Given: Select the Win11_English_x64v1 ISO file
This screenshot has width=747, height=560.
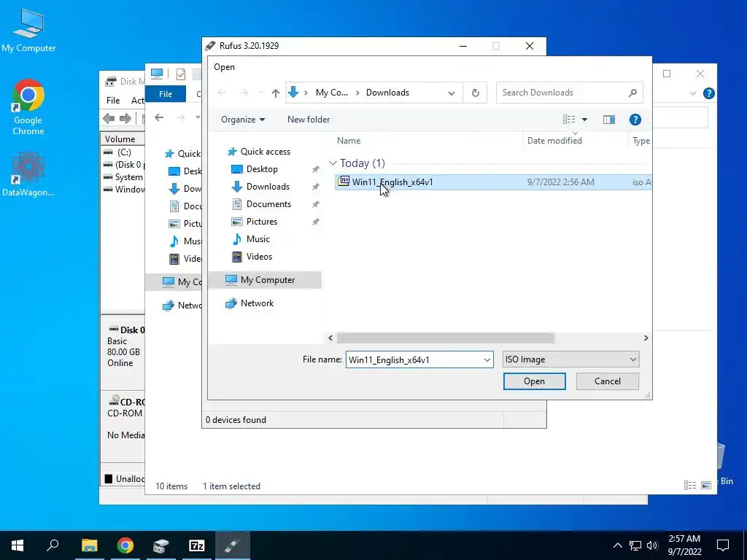Looking at the screenshot, I should coord(493,182).
